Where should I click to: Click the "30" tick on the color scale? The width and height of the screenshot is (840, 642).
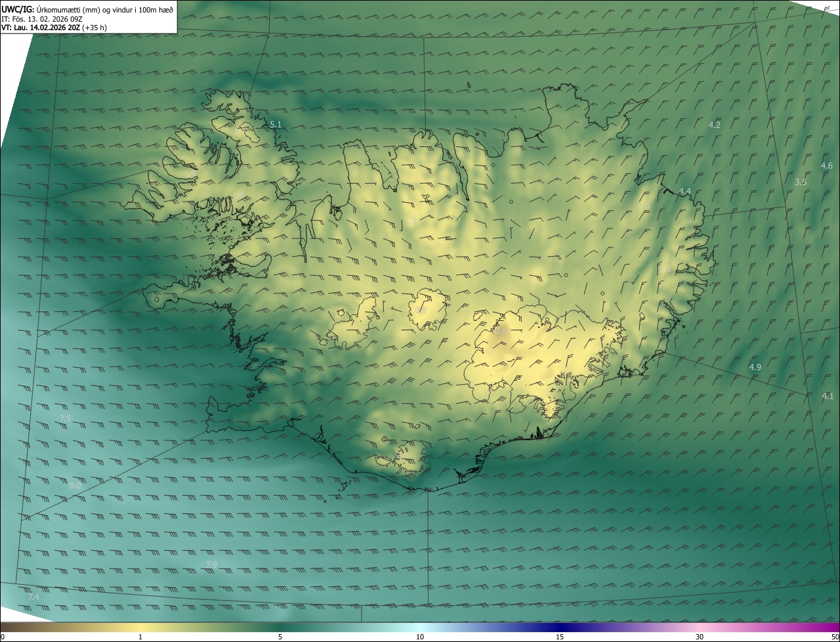coord(700,637)
